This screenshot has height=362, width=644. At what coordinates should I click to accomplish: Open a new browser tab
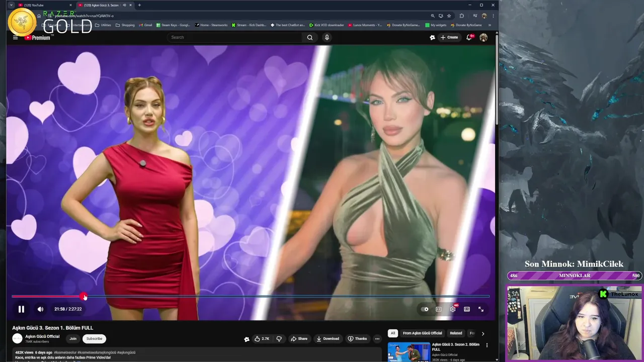[x=139, y=5]
